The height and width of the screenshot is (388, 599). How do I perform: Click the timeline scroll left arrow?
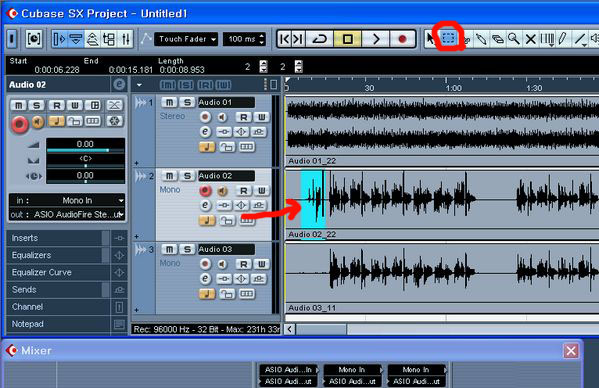pos(290,329)
